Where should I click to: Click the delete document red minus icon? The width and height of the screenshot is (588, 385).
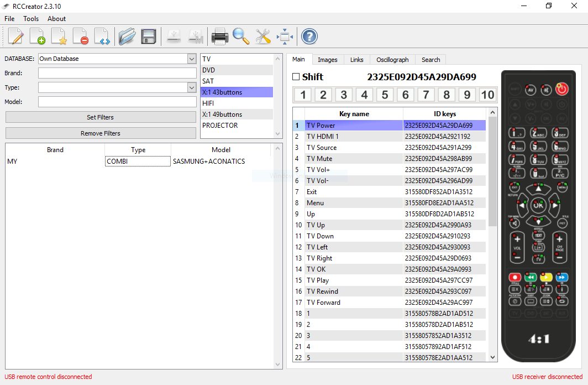81,37
